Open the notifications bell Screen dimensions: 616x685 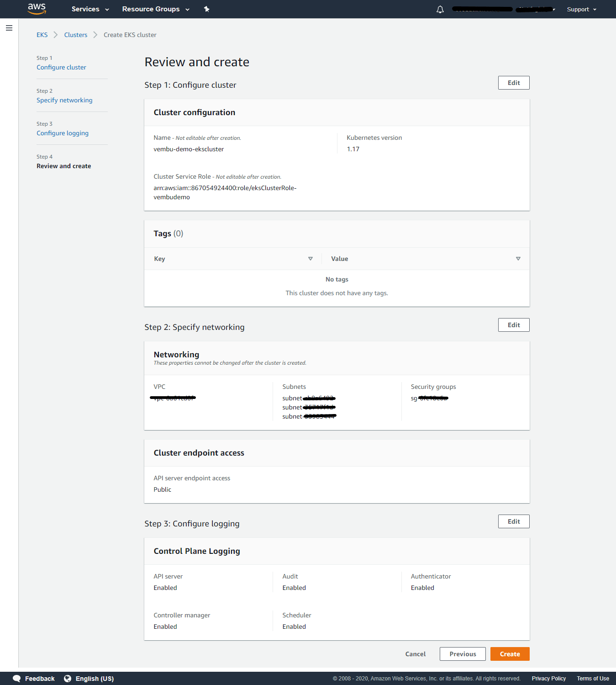point(440,9)
